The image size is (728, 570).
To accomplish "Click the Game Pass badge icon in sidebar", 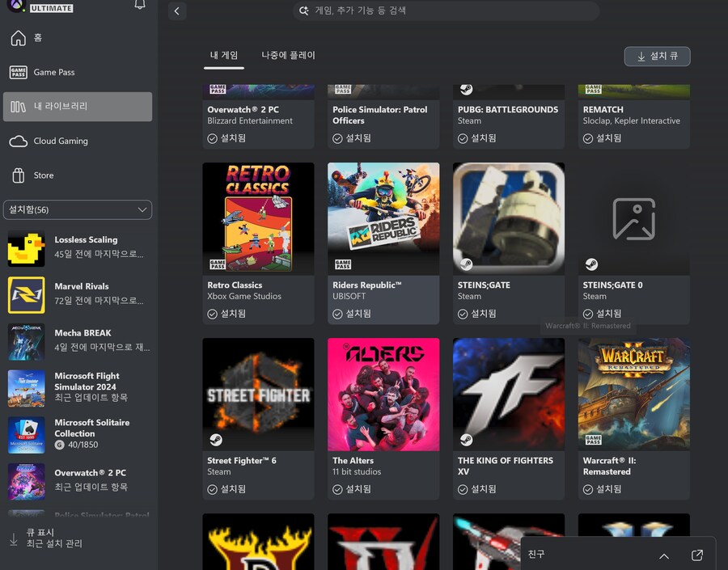I will click(x=19, y=73).
